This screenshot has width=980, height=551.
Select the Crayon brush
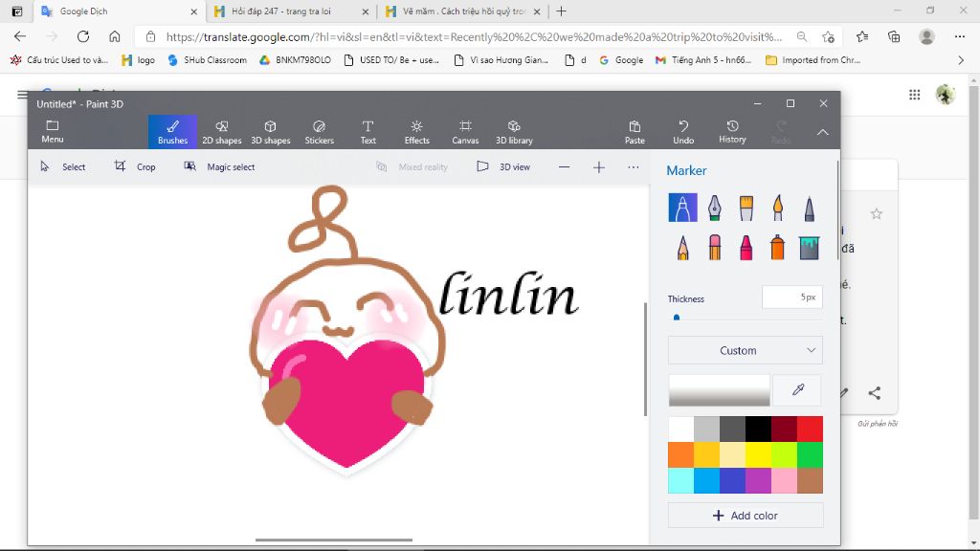746,248
